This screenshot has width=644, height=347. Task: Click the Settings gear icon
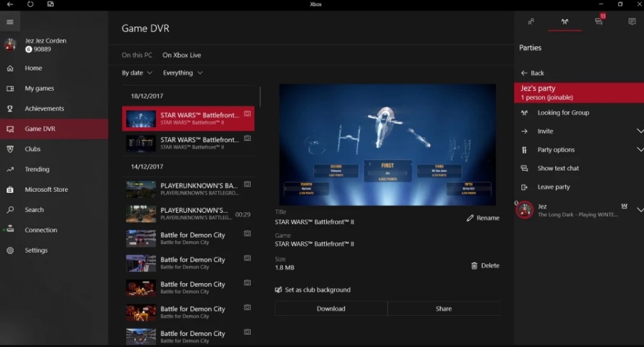[x=10, y=250]
